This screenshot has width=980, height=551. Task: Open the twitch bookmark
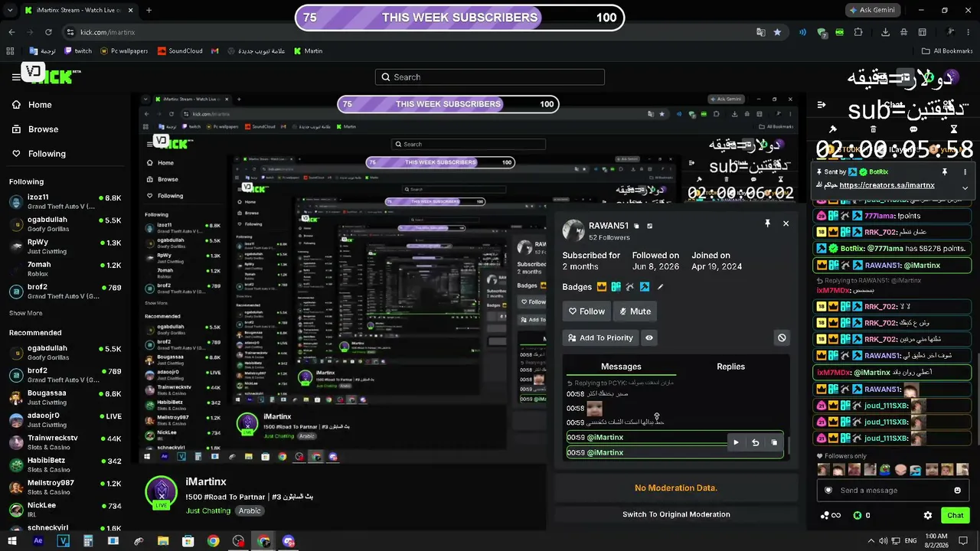78,51
